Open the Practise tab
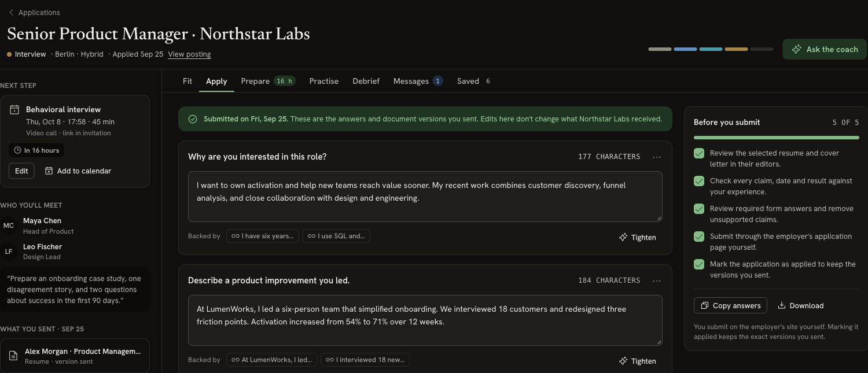The image size is (868, 373). pyautogui.click(x=324, y=81)
